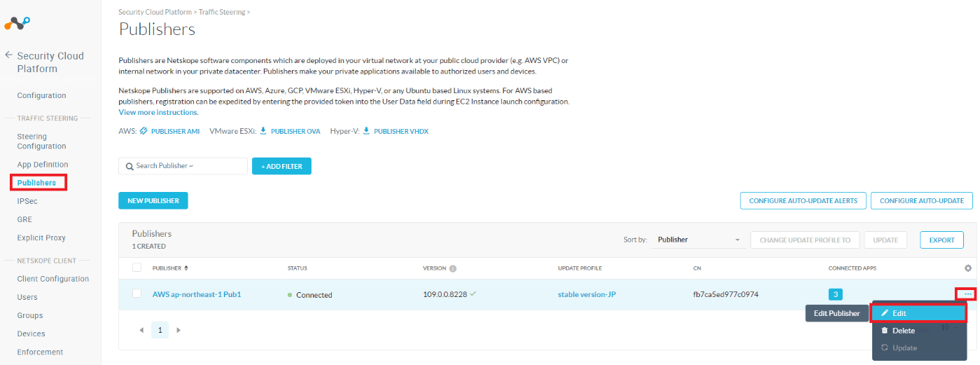This screenshot has width=980, height=365.
Task: Click the CN value fb7ca5ed977c0974
Action: point(726,294)
